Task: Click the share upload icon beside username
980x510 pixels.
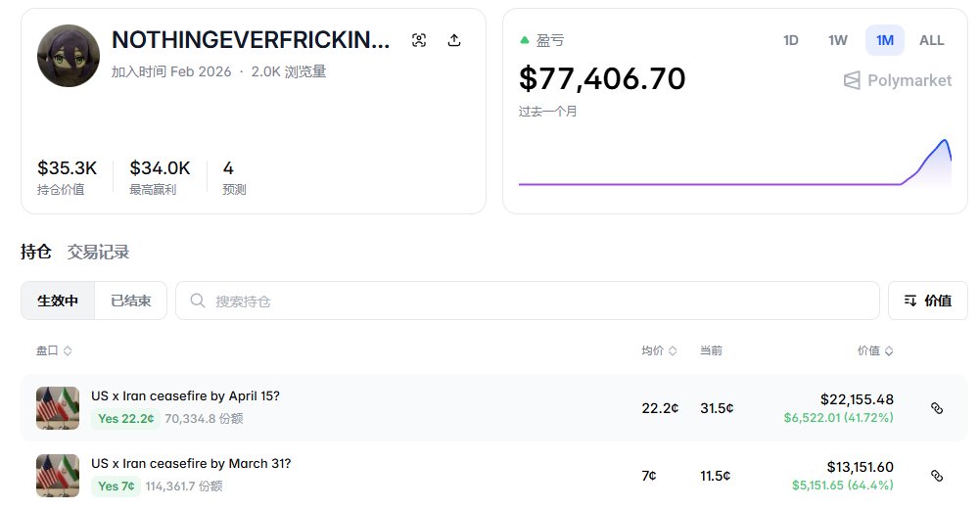Action: 454,41
